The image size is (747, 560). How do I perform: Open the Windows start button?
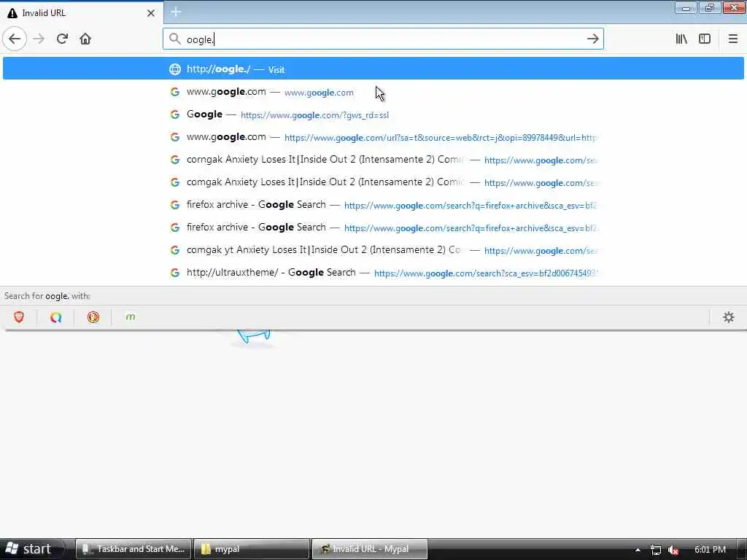pyautogui.click(x=31, y=549)
